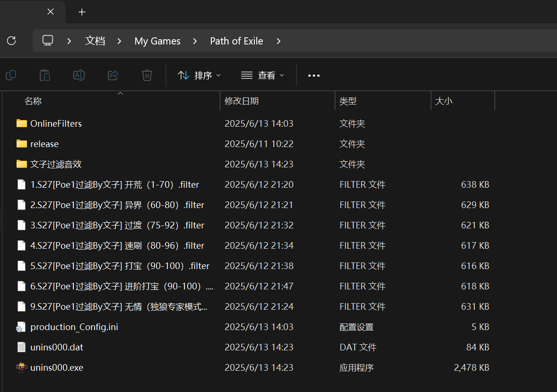Click the delete trash icon

pos(147,75)
